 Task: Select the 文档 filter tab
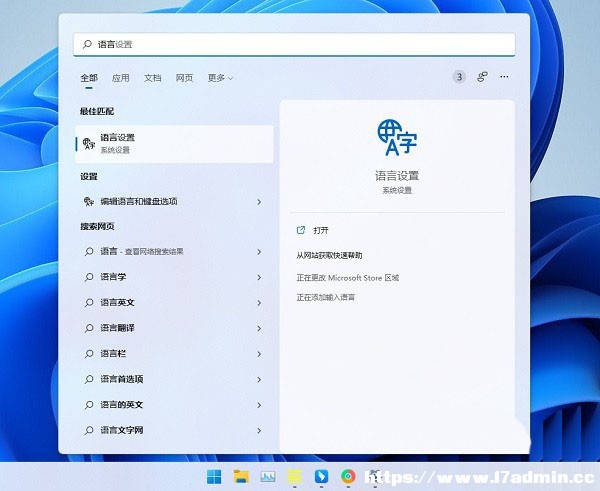[152, 78]
